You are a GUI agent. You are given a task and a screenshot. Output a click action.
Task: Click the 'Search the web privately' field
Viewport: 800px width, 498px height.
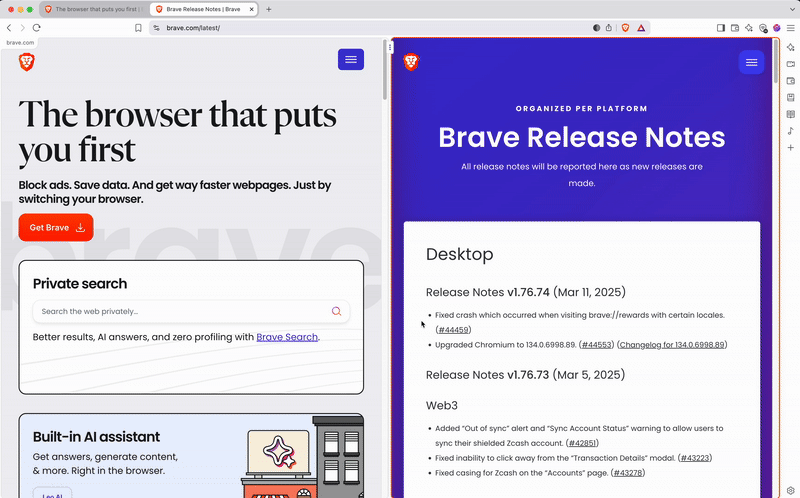(x=191, y=311)
